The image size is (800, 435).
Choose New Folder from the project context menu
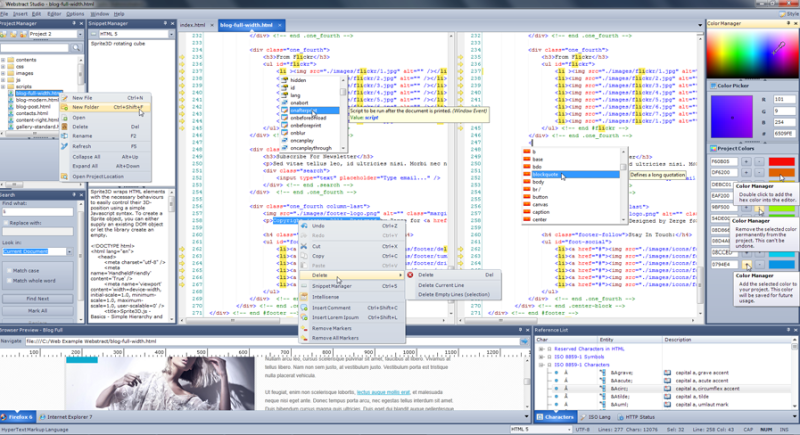point(106,107)
